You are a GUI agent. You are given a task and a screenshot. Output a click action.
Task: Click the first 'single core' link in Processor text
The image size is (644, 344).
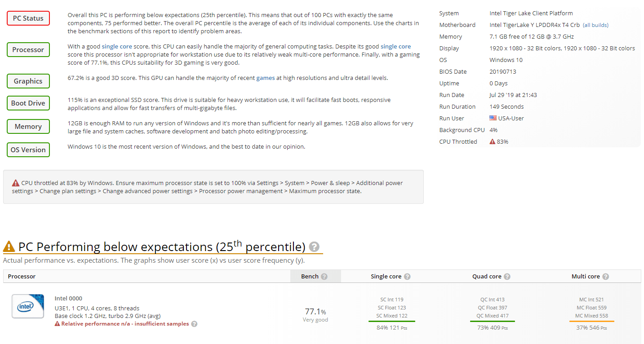pyautogui.click(x=117, y=47)
